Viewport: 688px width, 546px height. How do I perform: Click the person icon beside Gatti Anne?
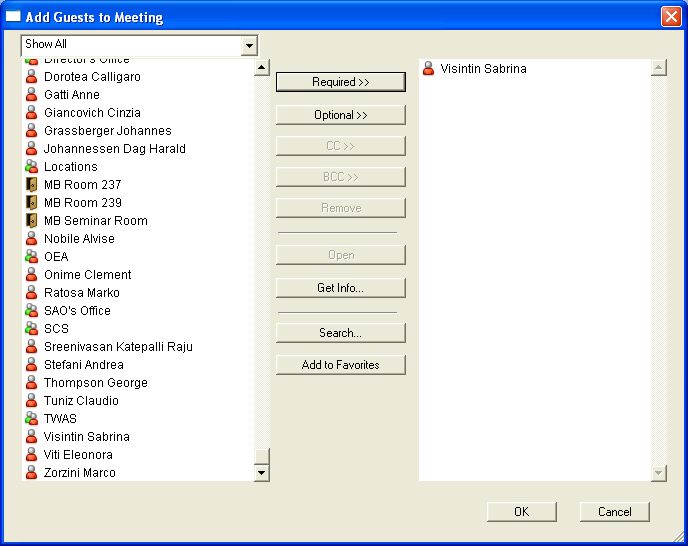click(31, 95)
